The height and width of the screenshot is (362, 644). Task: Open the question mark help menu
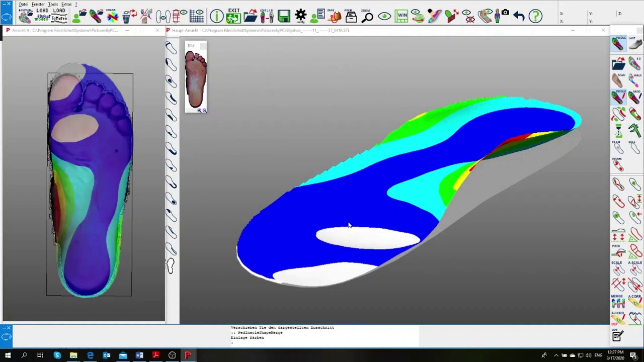[76, 4]
